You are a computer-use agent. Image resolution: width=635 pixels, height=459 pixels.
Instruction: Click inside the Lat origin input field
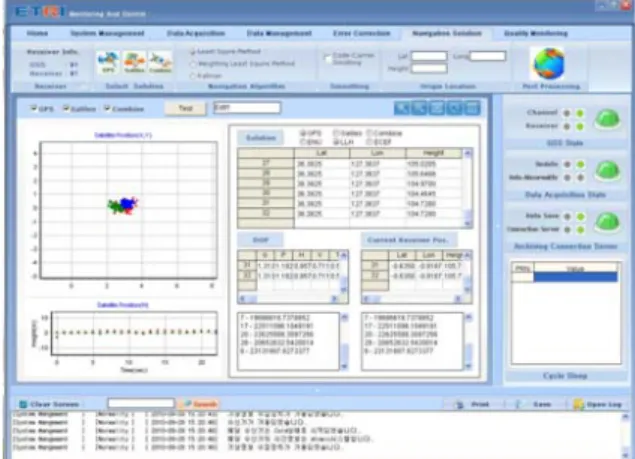tap(429, 56)
